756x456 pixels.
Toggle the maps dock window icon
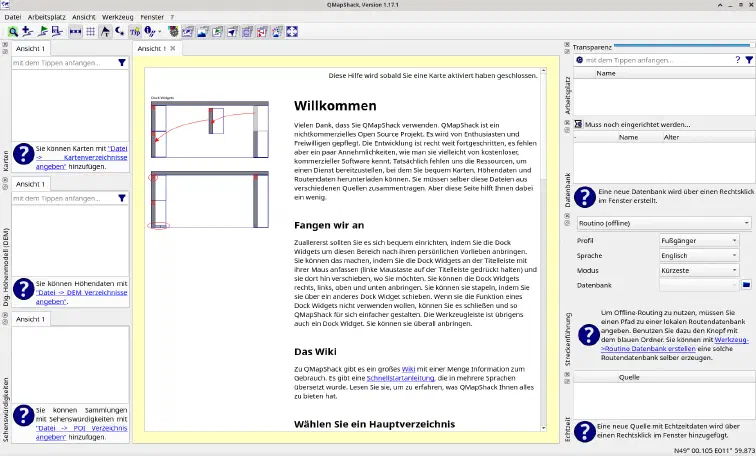(188, 32)
